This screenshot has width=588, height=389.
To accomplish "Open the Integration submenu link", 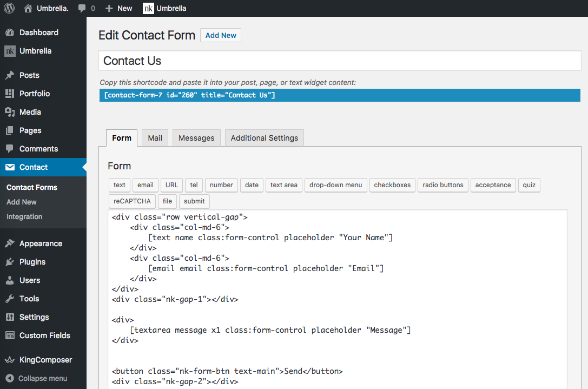I will (x=24, y=216).
